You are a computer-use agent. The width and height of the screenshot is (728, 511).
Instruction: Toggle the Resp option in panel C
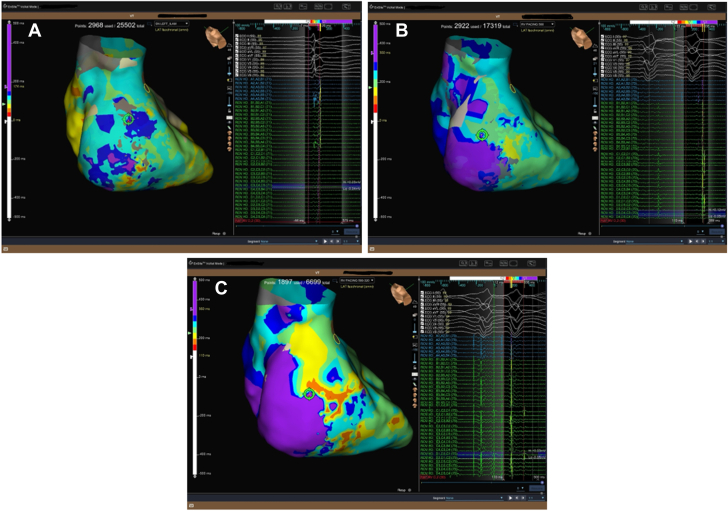click(x=404, y=490)
